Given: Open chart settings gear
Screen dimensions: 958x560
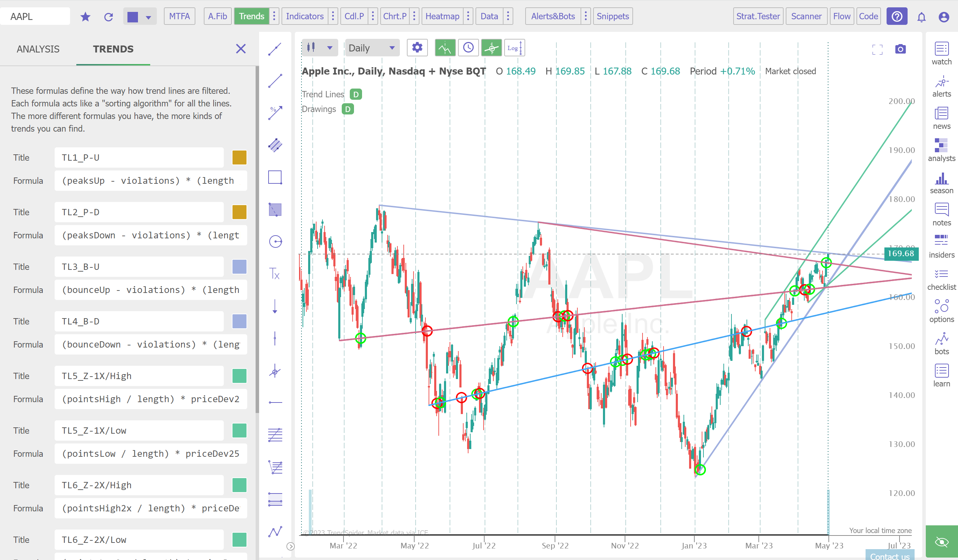Looking at the screenshot, I should [x=417, y=48].
